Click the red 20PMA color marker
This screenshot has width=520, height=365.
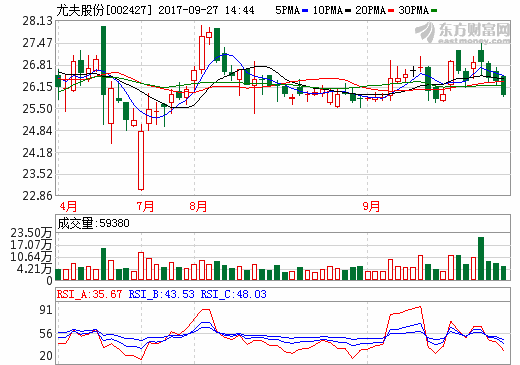[391, 11]
